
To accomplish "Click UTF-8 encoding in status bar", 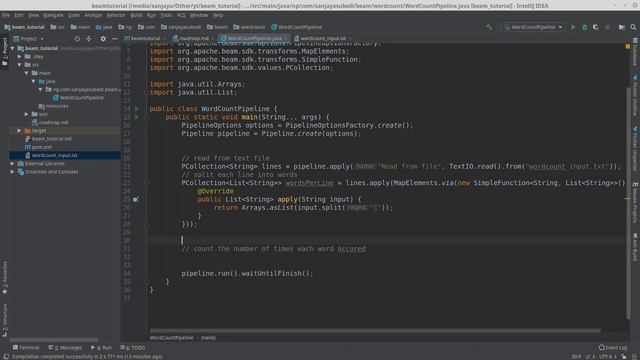I will pos(608,356).
